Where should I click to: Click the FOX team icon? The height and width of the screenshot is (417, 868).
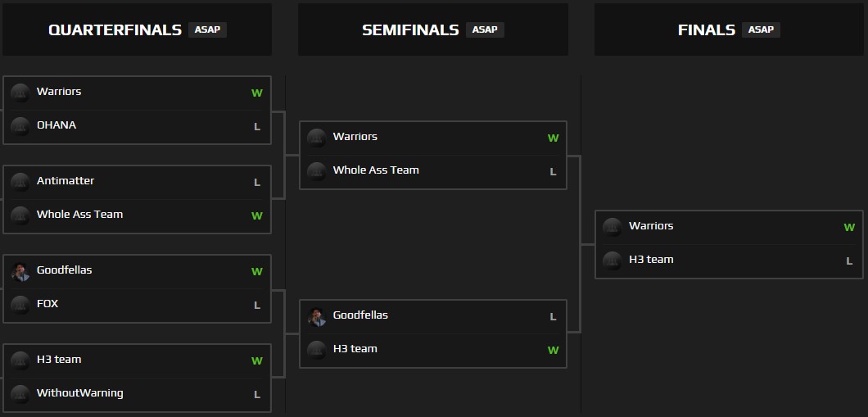pyautogui.click(x=20, y=305)
